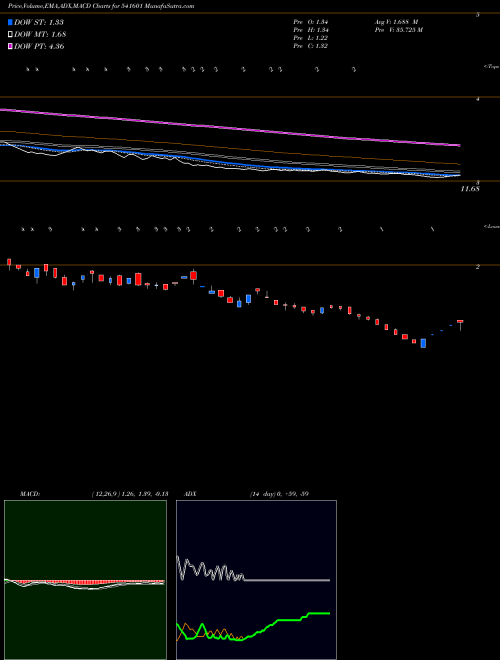The width and height of the screenshot is (500, 660).
Task: Click the 'DOW PT: 4.36' legend text
Action: 39,46
